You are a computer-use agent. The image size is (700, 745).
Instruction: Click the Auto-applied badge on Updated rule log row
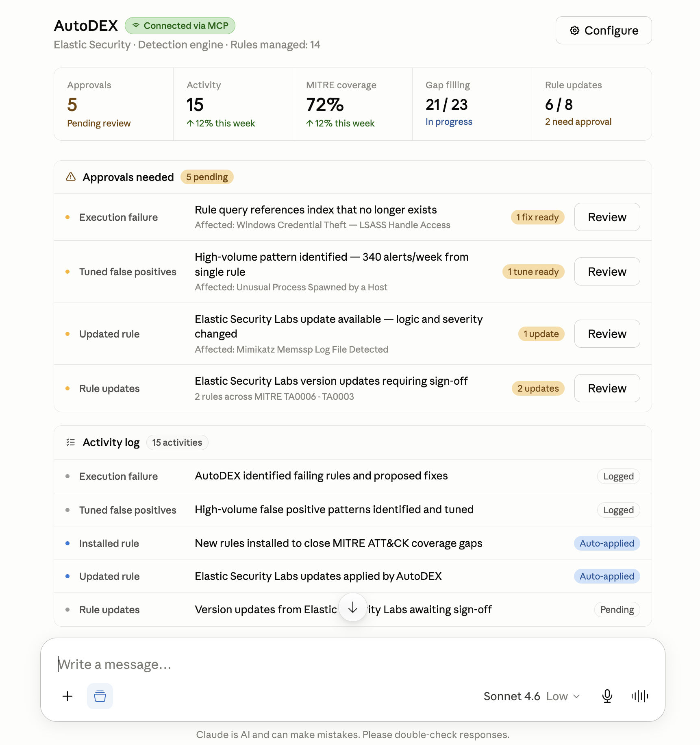pos(607,576)
